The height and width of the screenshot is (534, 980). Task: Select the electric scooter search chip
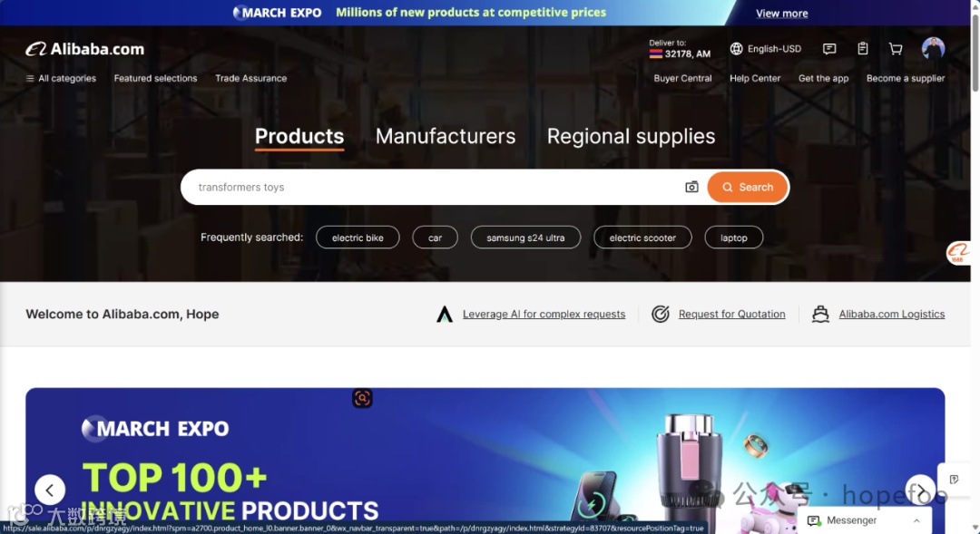point(642,238)
